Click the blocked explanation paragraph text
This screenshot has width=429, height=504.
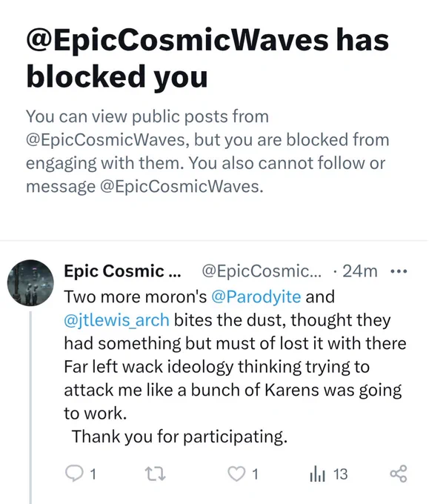coord(207,151)
